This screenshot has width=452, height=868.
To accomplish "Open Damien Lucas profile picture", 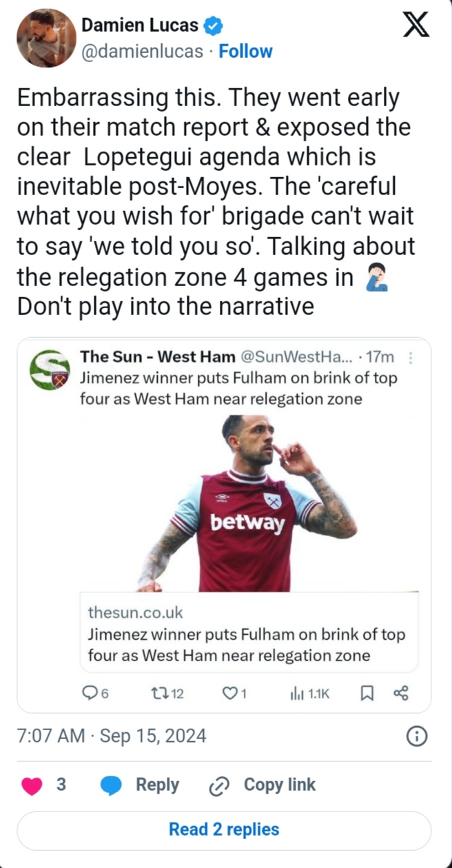I will click(46, 38).
